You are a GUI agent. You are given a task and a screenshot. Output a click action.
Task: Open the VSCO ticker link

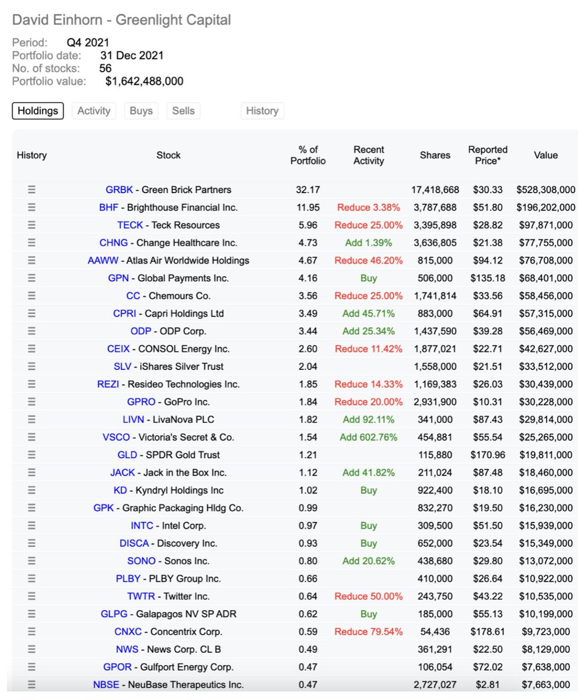pyautogui.click(x=116, y=437)
